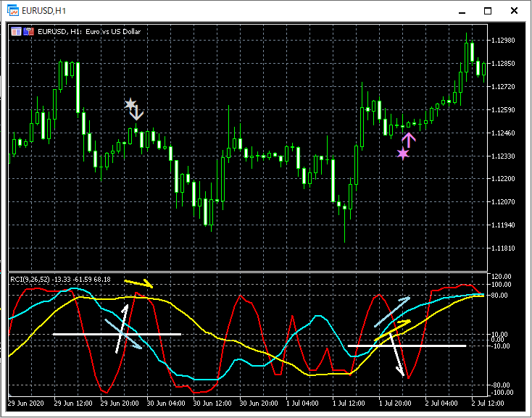The image size is (532, 418).
Task: Click the RCI(9,26,52) indicator label
Action: click(x=60, y=280)
